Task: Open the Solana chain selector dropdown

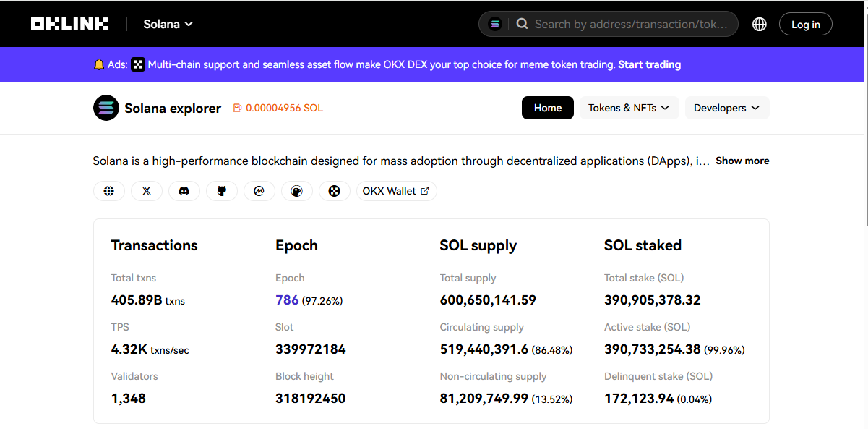Action: [x=168, y=24]
